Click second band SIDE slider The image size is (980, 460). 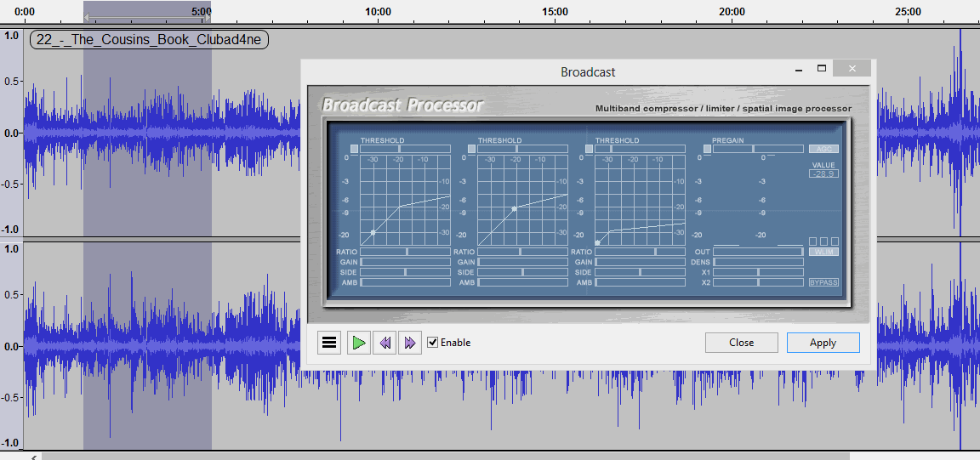pyautogui.click(x=523, y=272)
